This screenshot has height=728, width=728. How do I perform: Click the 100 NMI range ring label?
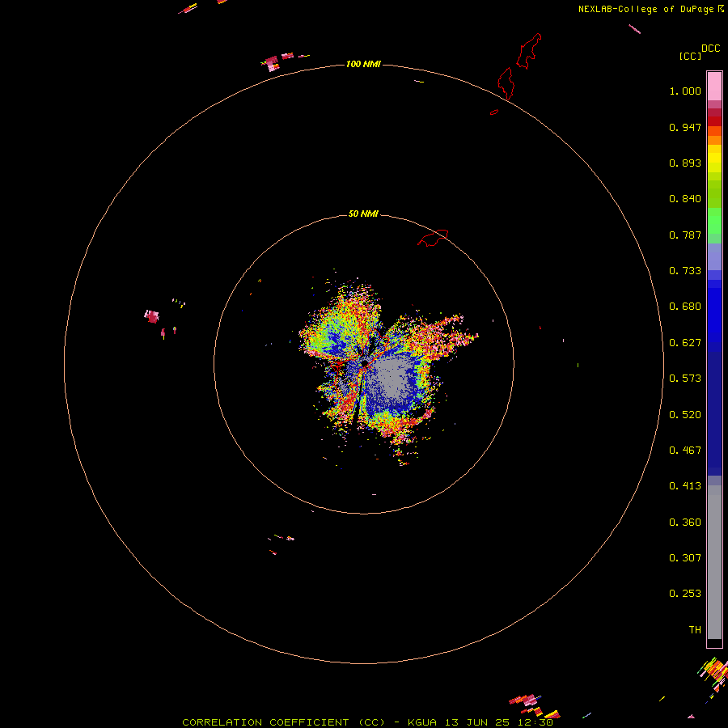[363, 64]
